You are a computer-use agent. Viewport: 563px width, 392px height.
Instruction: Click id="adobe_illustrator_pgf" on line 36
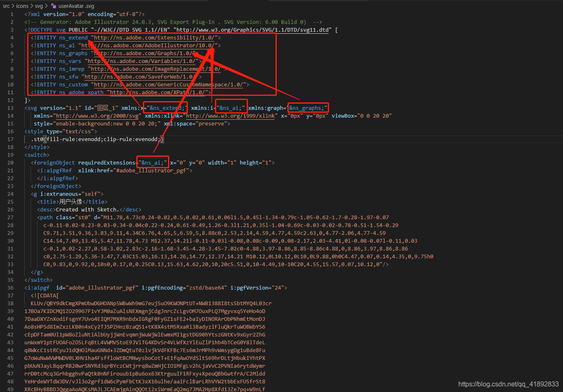[97, 288]
